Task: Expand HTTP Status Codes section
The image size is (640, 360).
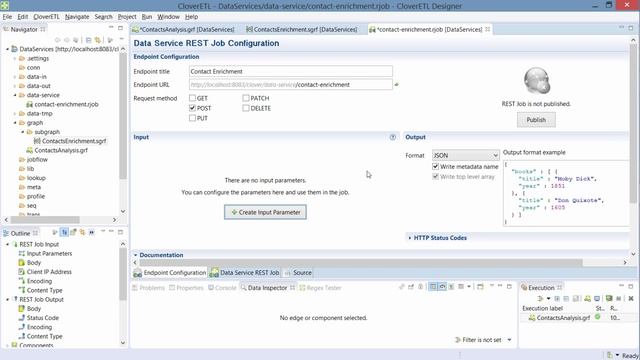Action: [410, 238]
